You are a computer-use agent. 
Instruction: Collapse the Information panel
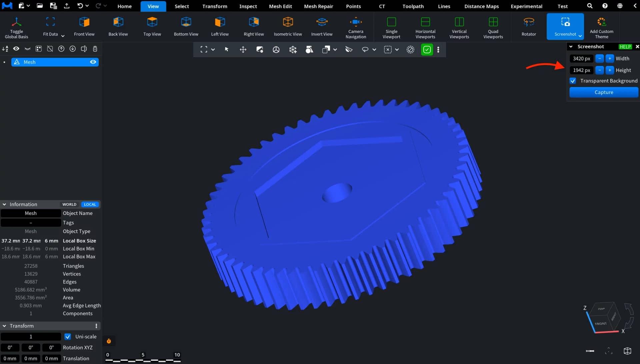click(x=4, y=204)
